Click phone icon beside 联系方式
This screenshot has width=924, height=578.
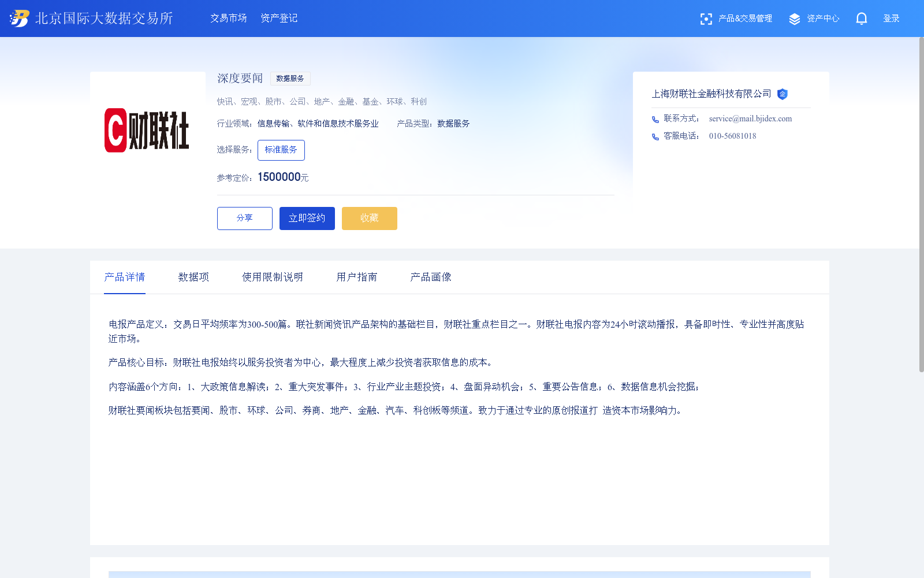point(655,120)
